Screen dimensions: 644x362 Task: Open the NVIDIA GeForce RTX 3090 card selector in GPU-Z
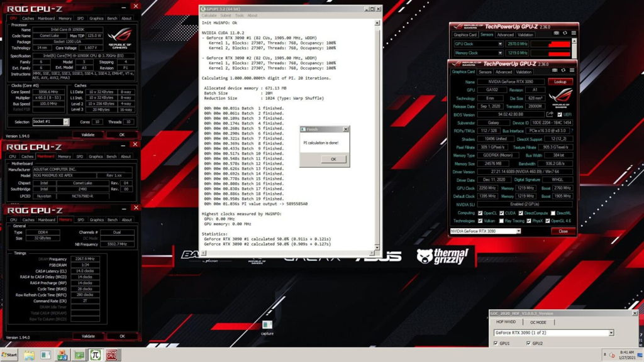[x=486, y=231]
